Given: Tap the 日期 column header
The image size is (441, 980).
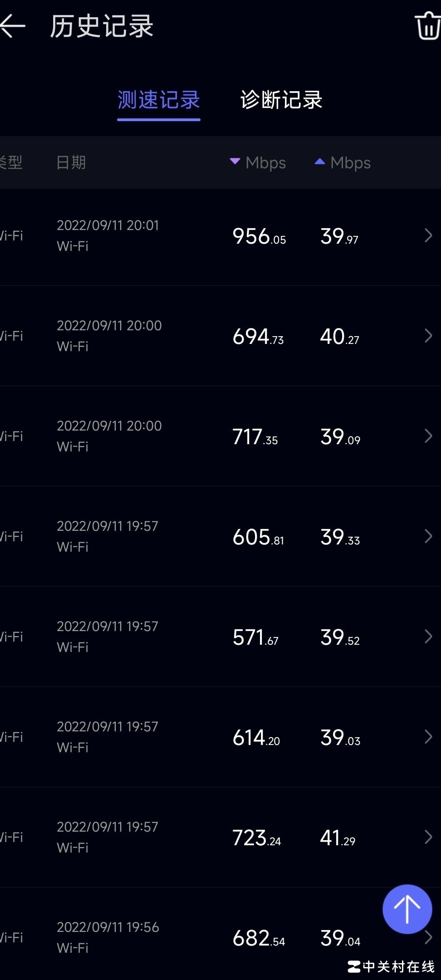Looking at the screenshot, I should [71, 162].
